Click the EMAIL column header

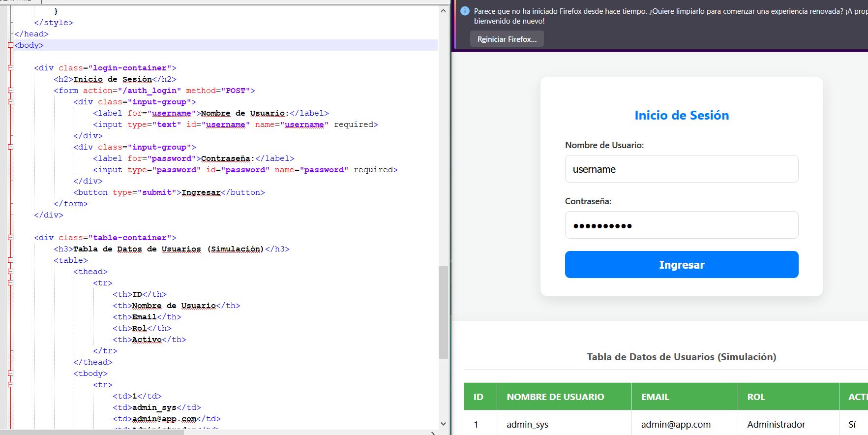click(x=655, y=397)
